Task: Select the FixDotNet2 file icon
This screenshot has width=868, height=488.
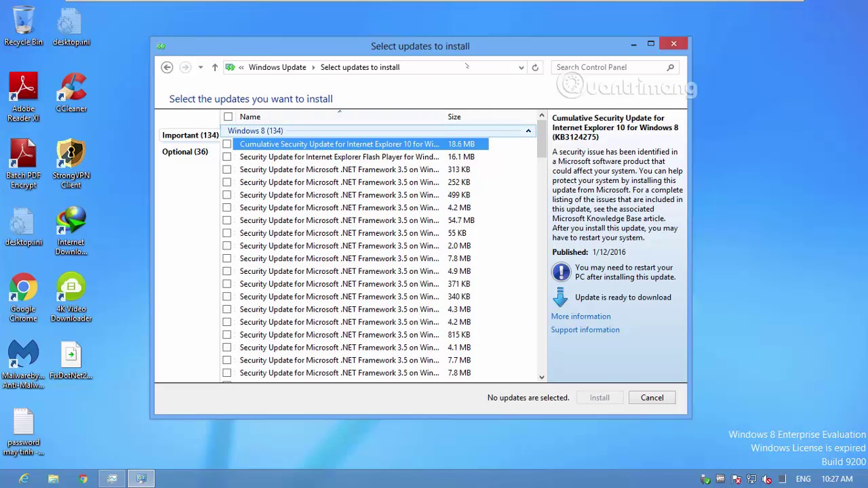Action: (x=71, y=360)
